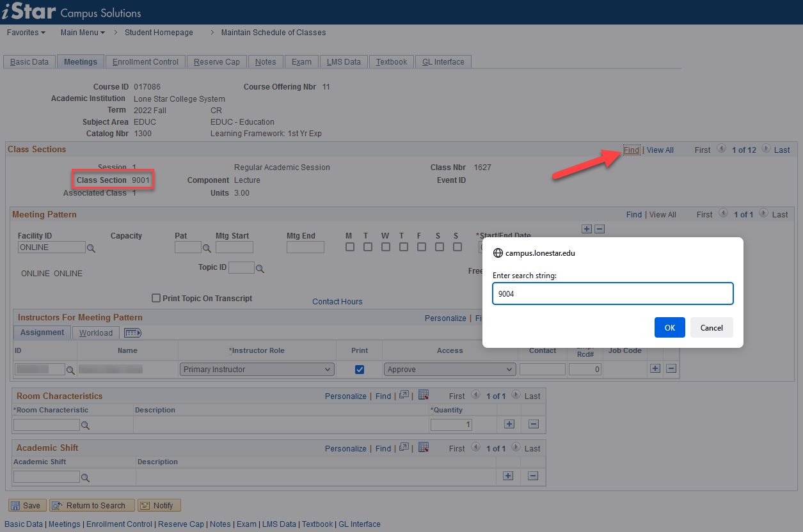Go to previous Class Sections row
Screen dimensions: 803x532
pos(721,148)
